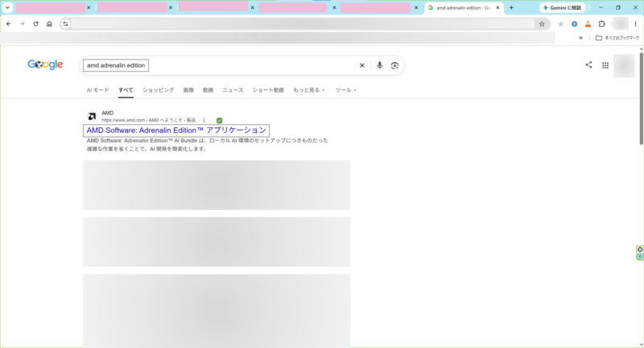The image size is (644, 348).
Task: Switch to ショート動画 results
Action: click(268, 90)
